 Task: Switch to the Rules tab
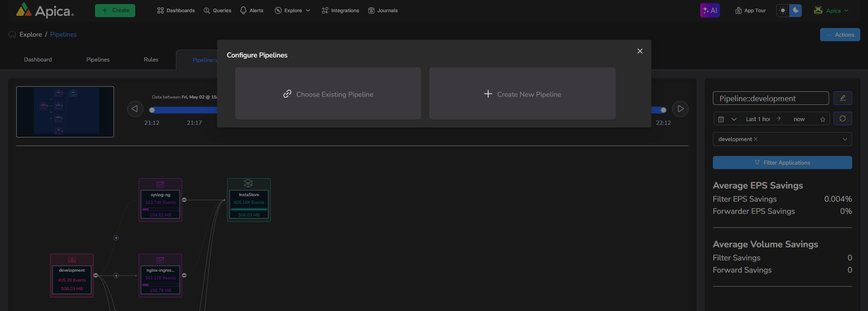151,60
